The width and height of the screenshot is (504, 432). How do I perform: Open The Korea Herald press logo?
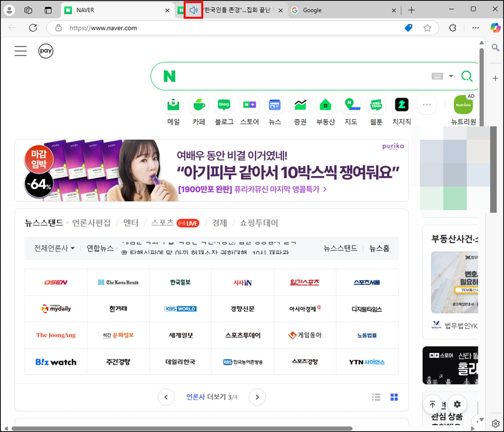point(118,282)
